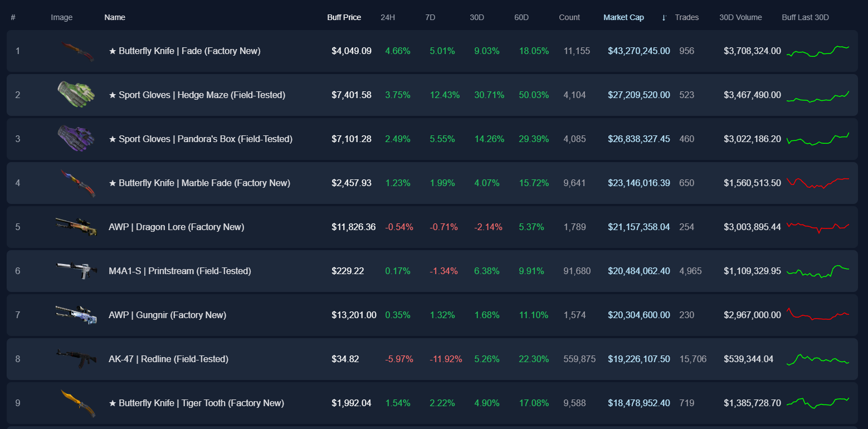Click the $11,826.36 buff price
868x429 pixels.
tap(353, 227)
